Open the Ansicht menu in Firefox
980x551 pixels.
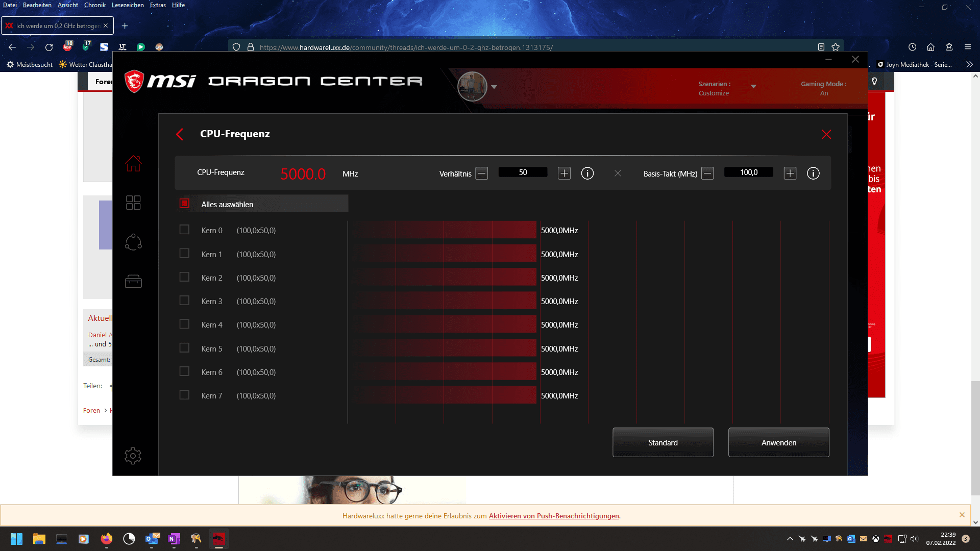68,5
